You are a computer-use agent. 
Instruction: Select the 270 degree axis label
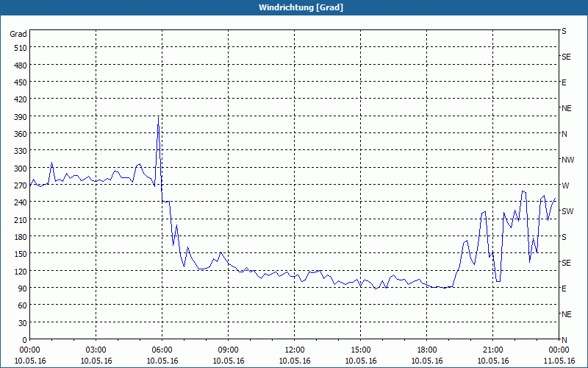(x=21, y=186)
